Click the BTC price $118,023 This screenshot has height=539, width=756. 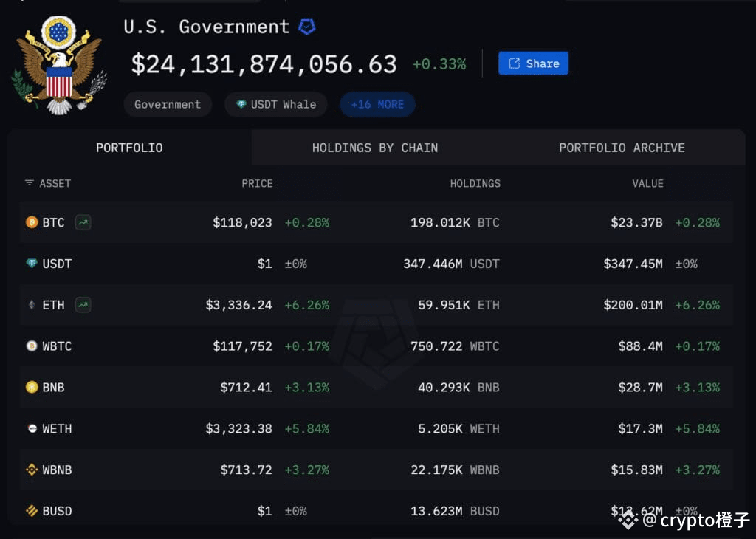(242, 222)
